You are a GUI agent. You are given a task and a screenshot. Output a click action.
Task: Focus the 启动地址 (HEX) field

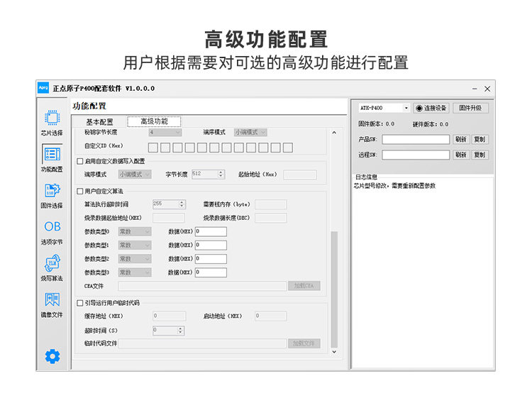tap(271, 316)
